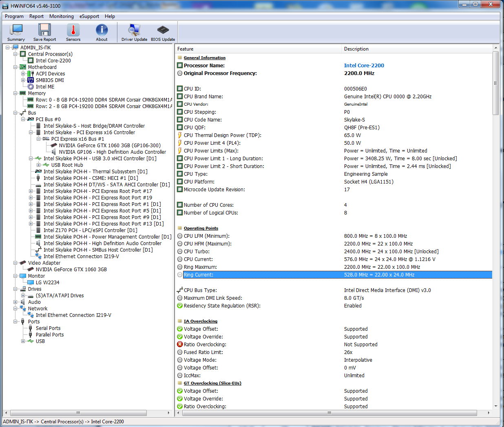
Task: Select Intel Skylake-S Host Bridge/DRAM Controller
Action: (x=94, y=126)
